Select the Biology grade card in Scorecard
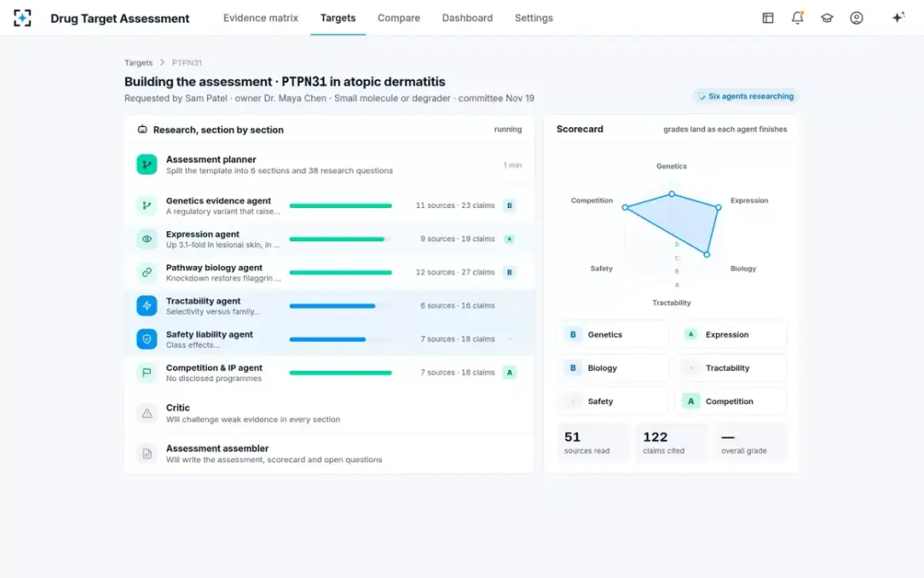The image size is (924, 578). pos(613,368)
